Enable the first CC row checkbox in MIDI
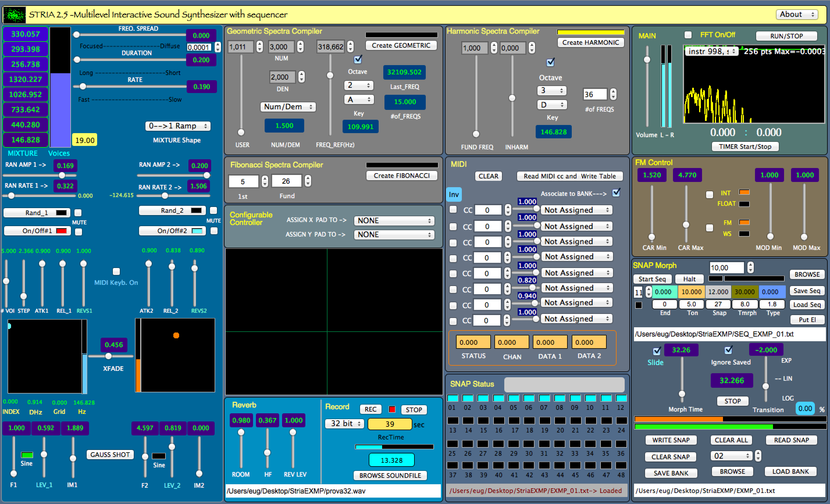 pyautogui.click(x=453, y=210)
